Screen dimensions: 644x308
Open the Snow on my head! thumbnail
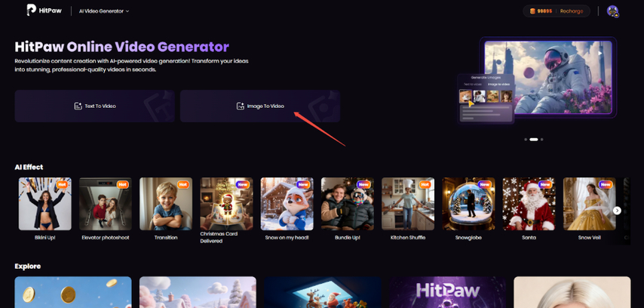pos(287,204)
